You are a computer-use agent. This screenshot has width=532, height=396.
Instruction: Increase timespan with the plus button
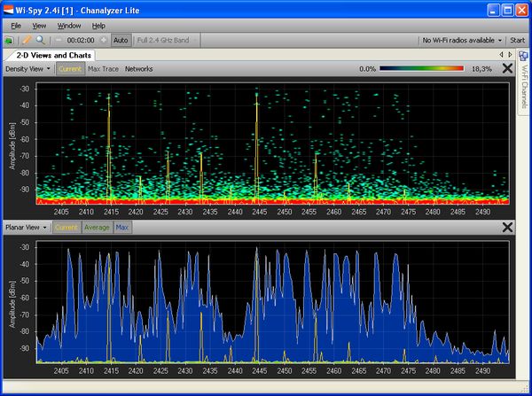pyautogui.click(x=103, y=41)
